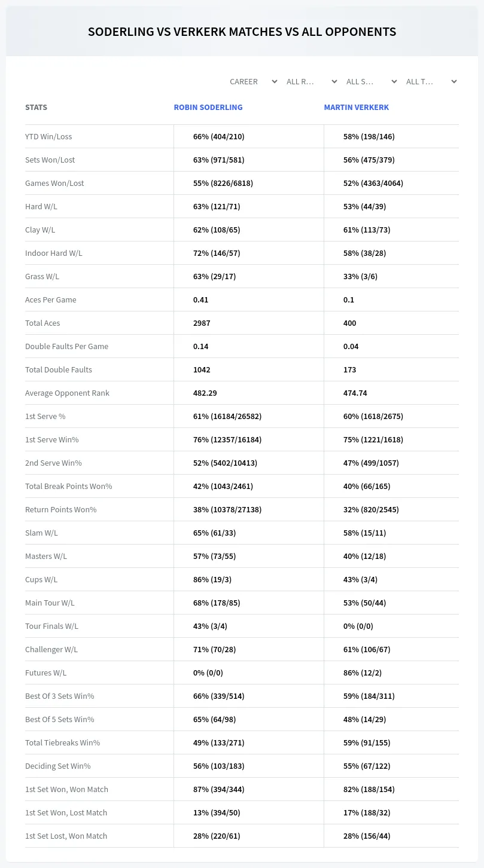Screen dimensions: 484x868
Task: Select Verkerk's Deciding Set Win% value
Action: tap(367, 766)
